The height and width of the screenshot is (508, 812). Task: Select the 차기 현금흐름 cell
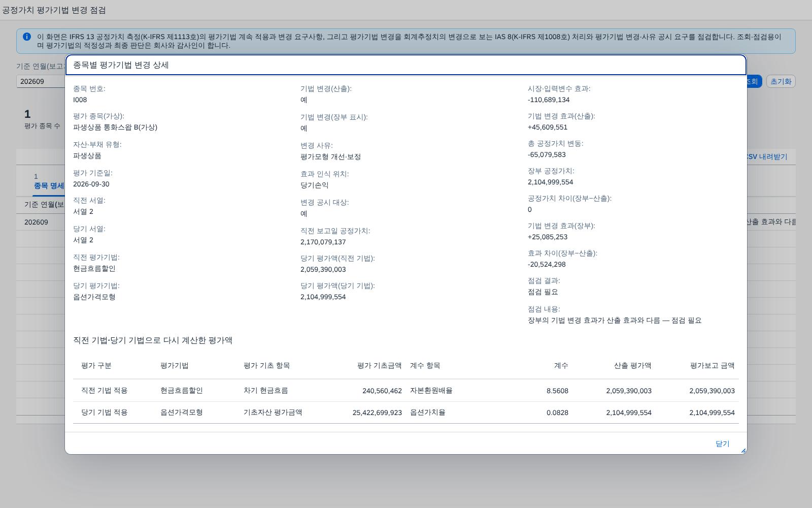coord(266,391)
